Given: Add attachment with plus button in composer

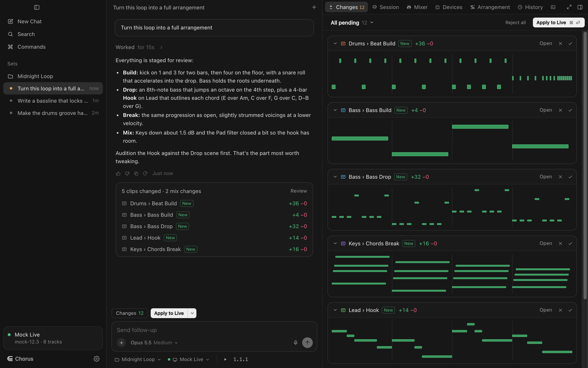Looking at the screenshot, I should (121, 343).
